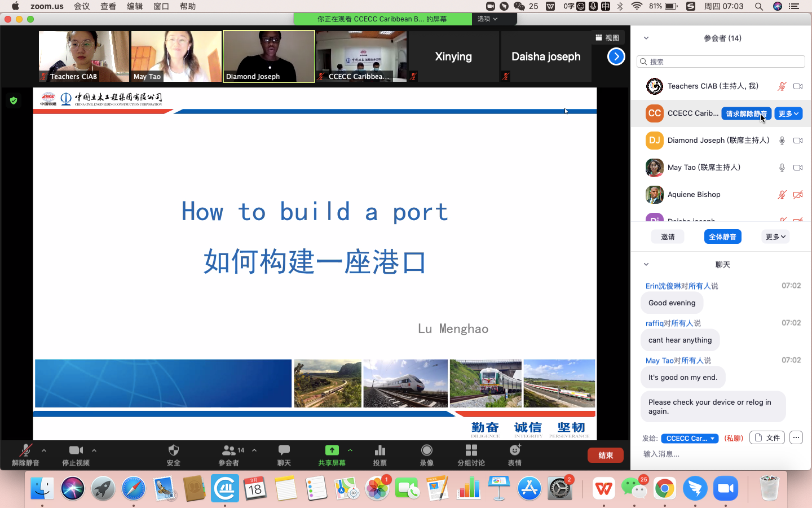The width and height of the screenshot is (812, 508).
Task: Click the participant search field
Action: [721, 62]
